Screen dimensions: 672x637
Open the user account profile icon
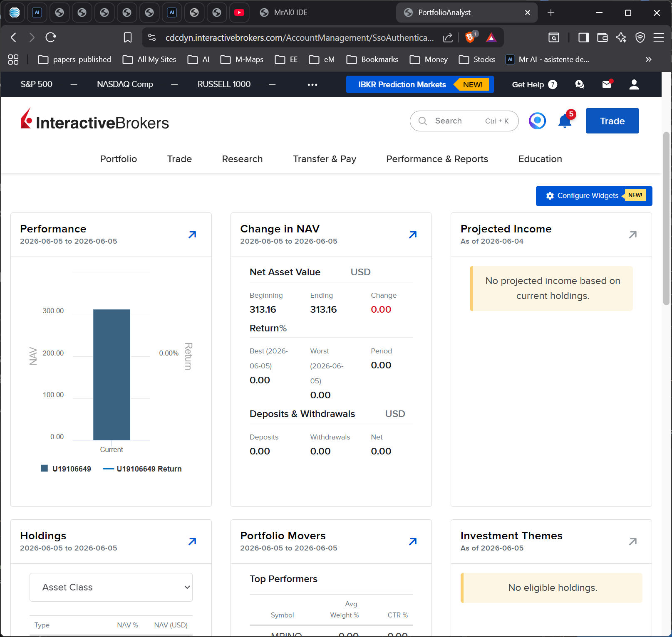click(x=634, y=84)
